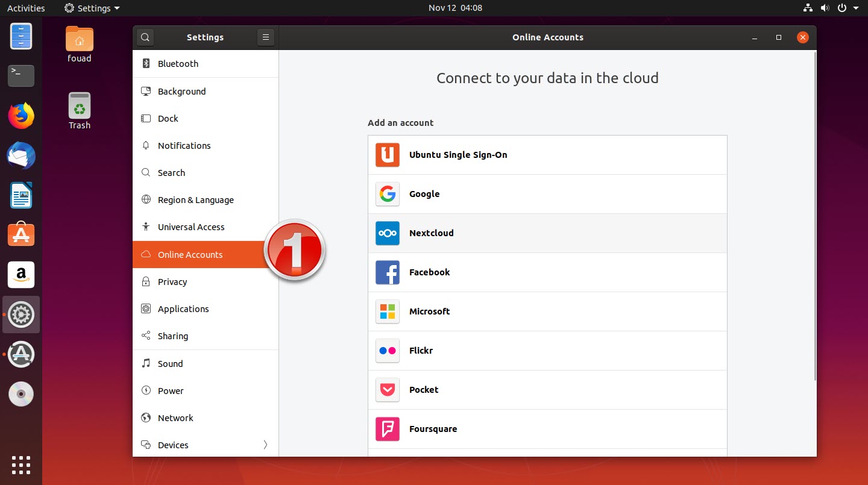This screenshot has height=485, width=868.
Task: Click the Facebook logo icon
Action: click(388, 272)
